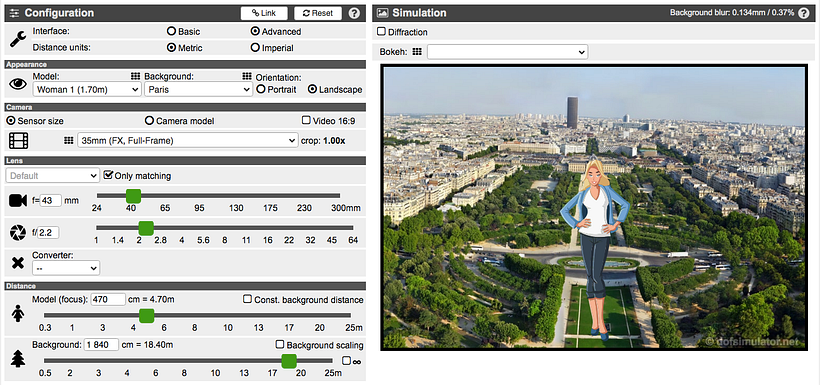Open the Bokeh grid picker icon

tap(417, 52)
